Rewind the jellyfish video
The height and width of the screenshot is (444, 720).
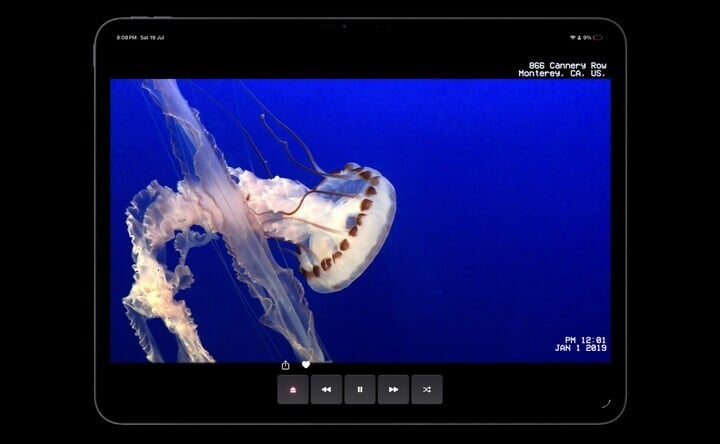326,389
